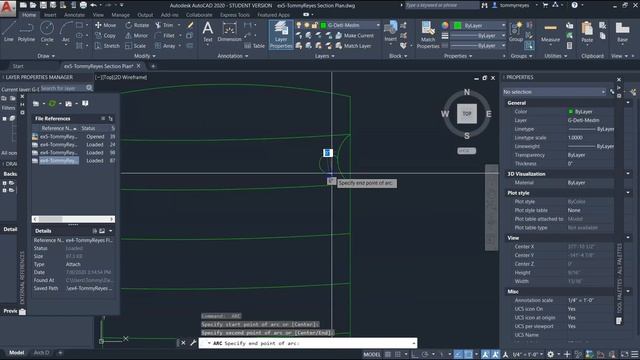Toggle snap mode in status bar
Image resolution: width=640 pixels, height=360 pixels.
point(398,354)
